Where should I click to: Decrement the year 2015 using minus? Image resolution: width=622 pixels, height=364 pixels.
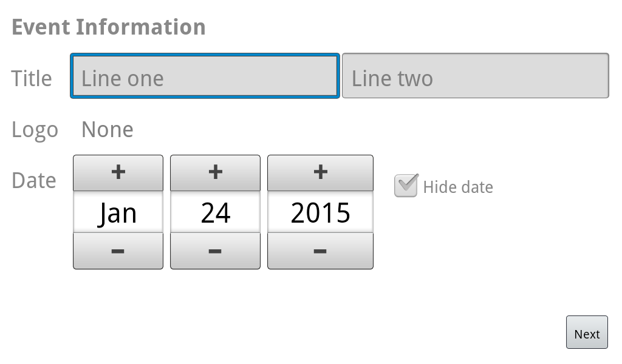320,251
